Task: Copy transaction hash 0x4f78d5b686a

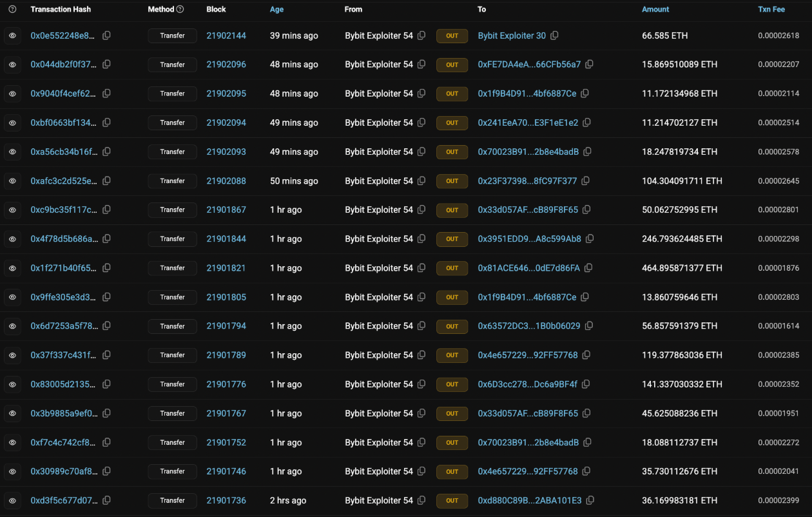Action: point(106,239)
